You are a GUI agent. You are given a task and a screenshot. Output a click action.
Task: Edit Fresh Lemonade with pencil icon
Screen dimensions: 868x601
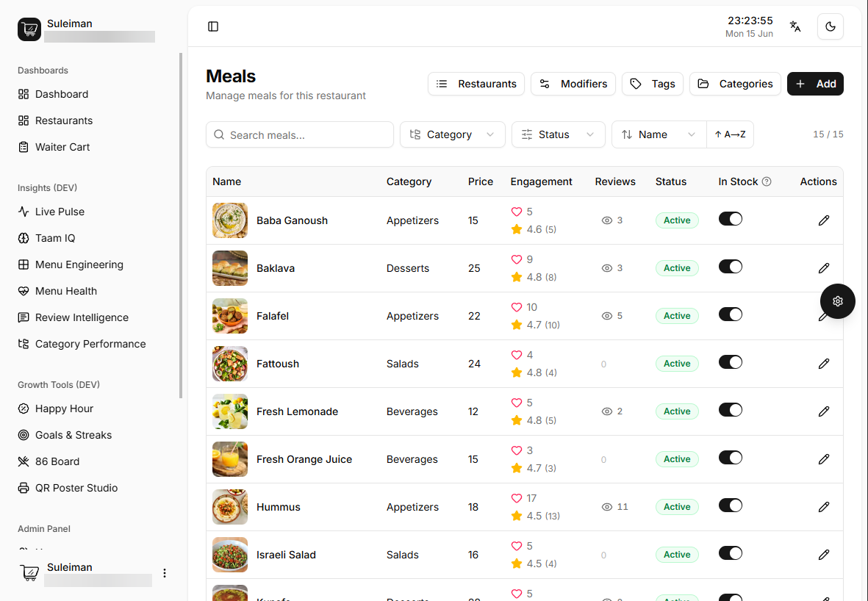pyautogui.click(x=824, y=411)
